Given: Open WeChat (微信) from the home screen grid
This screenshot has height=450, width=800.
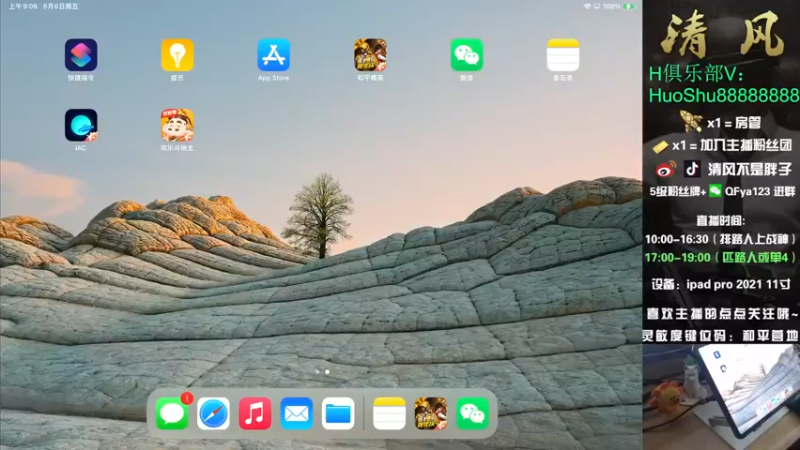Looking at the screenshot, I should 466,55.
